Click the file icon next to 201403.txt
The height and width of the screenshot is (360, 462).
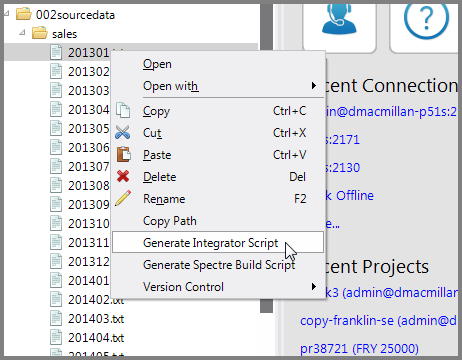tap(56, 318)
